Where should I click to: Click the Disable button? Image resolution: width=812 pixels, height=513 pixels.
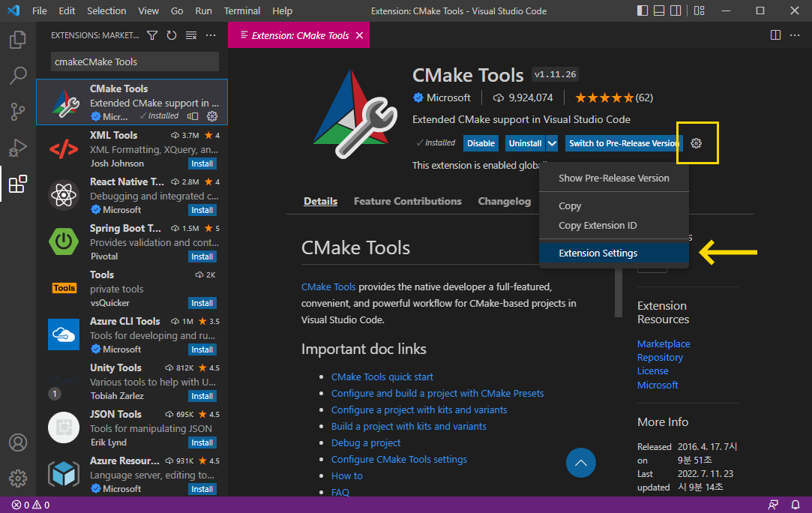point(481,143)
